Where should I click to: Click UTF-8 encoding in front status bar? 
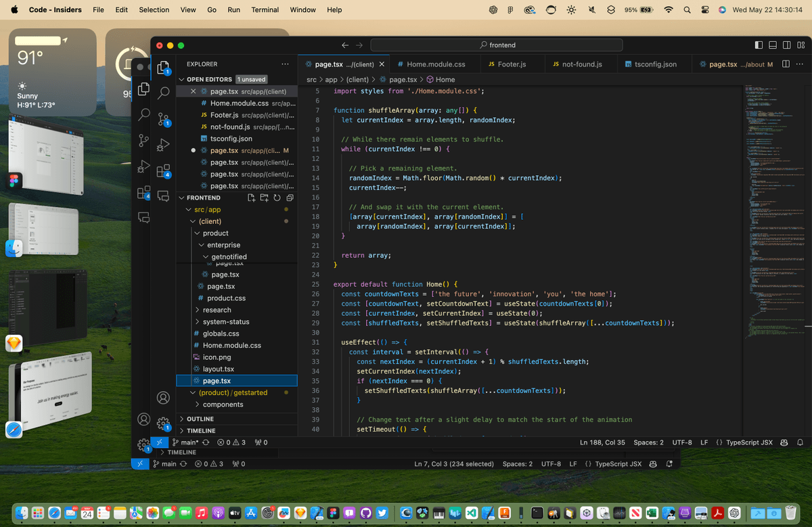point(682,442)
